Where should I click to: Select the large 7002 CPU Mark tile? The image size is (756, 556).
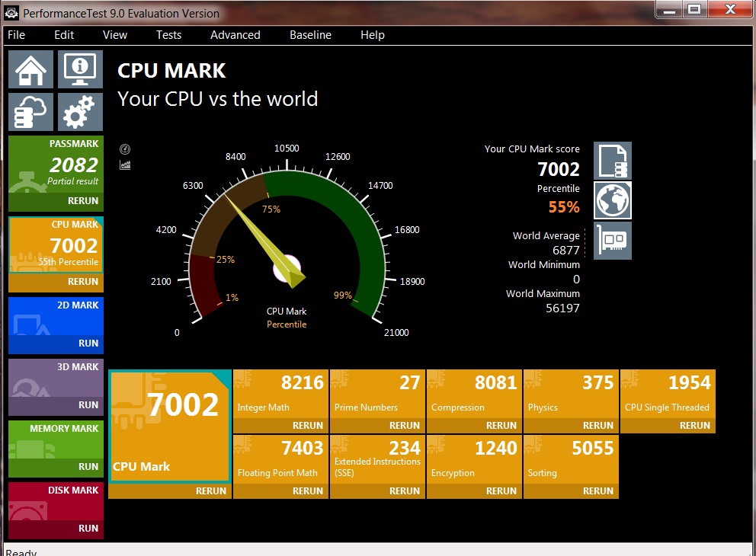click(170, 426)
